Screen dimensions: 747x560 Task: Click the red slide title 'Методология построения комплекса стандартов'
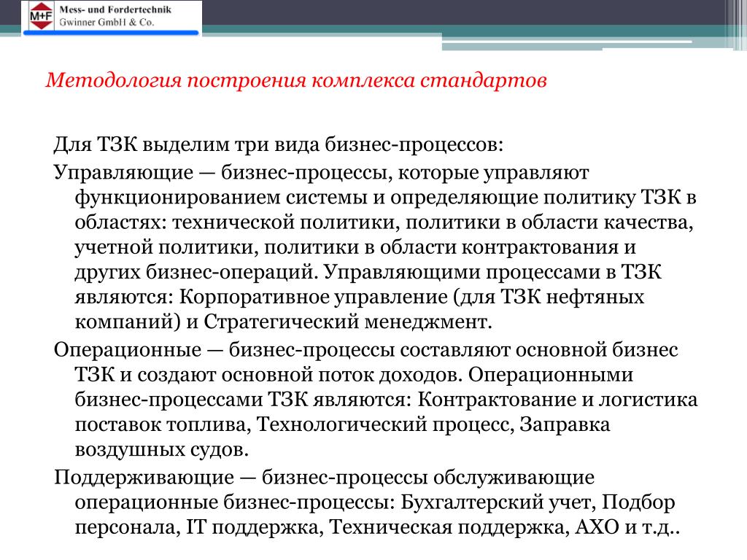click(x=296, y=80)
